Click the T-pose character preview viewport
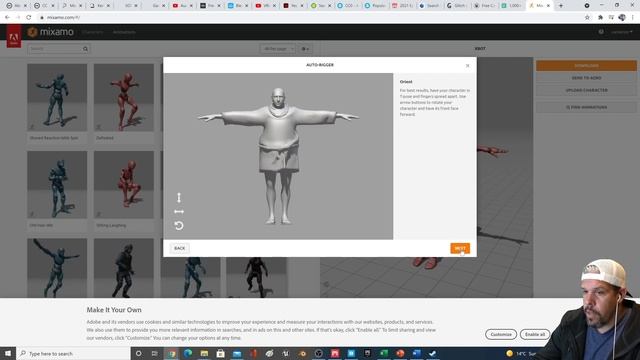The image size is (640, 360). point(278,156)
